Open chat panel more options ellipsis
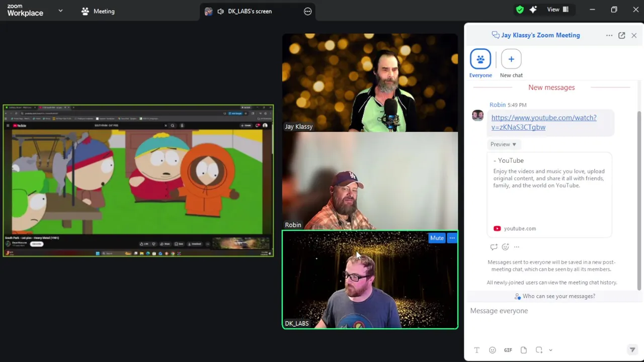The image size is (644, 362). tap(609, 35)
